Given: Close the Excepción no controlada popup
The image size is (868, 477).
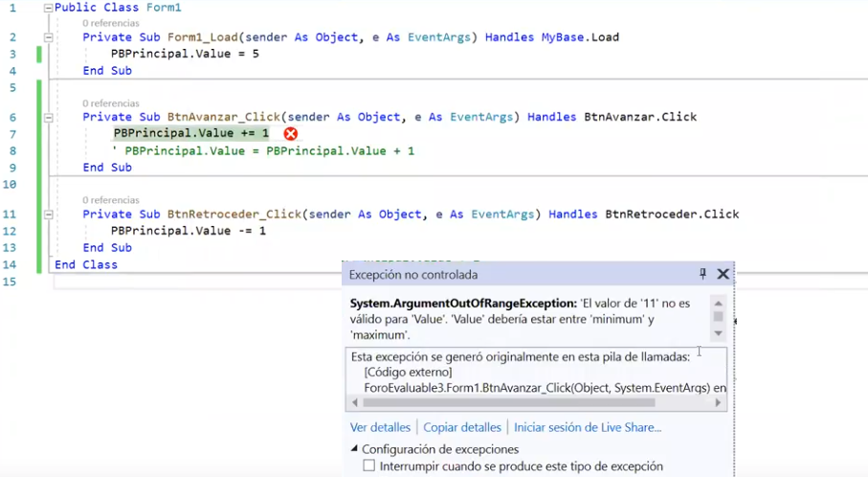Looking at the screenshot, I should click(x=723, y=274).
